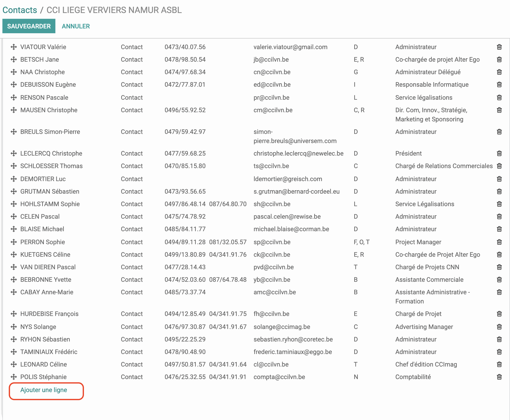
Task: Select email compta@ccilvn.be
Action: [x=279, y=377]
